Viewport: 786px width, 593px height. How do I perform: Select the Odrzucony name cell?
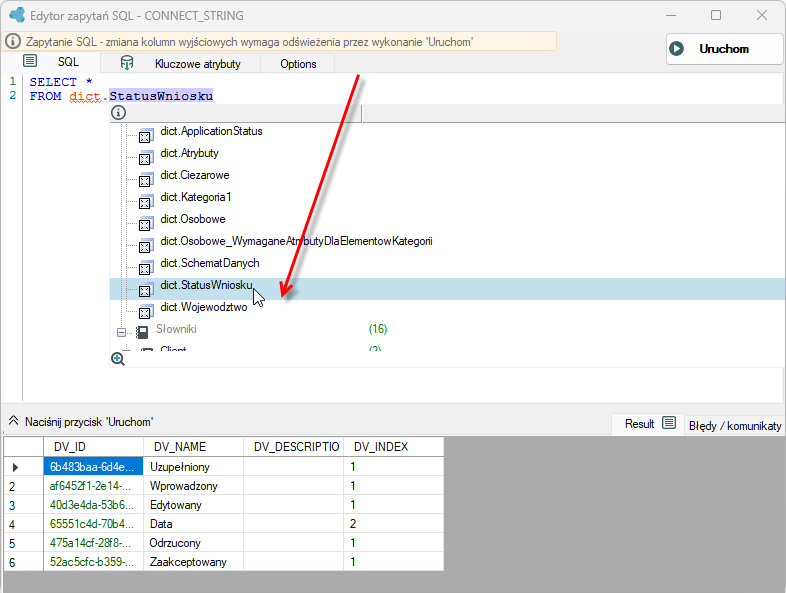coord(193,542)
